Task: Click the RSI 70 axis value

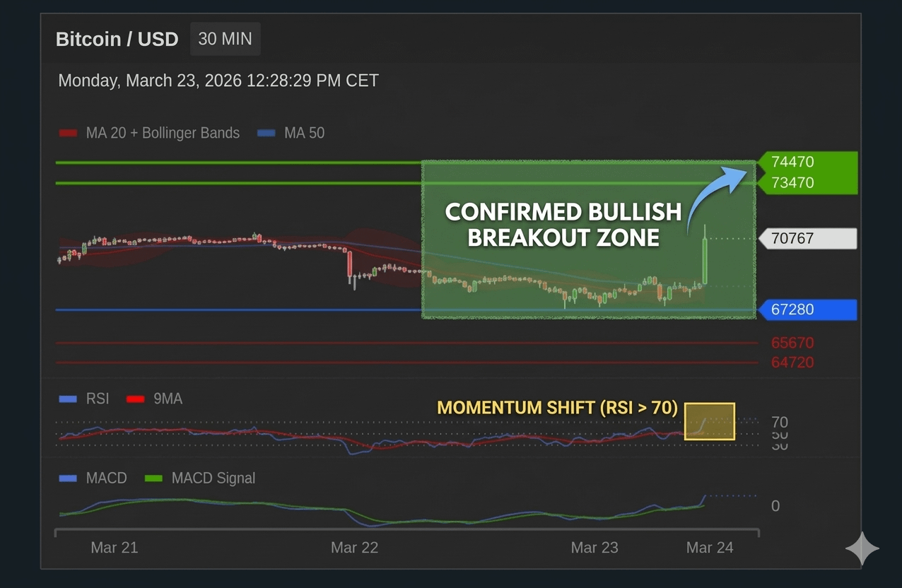Action: [780, 423]
